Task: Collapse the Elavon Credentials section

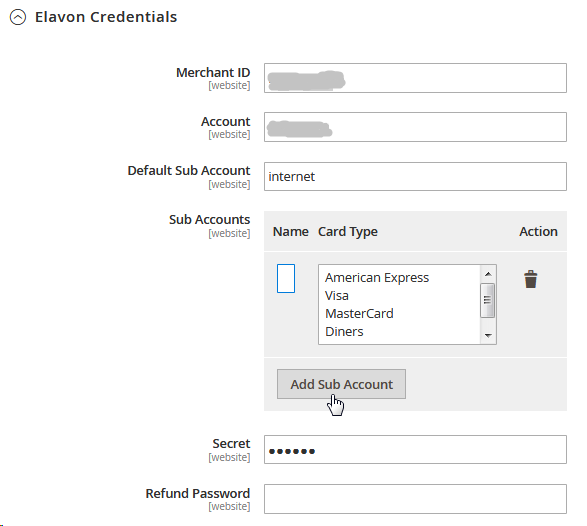Action: [18, 17]
